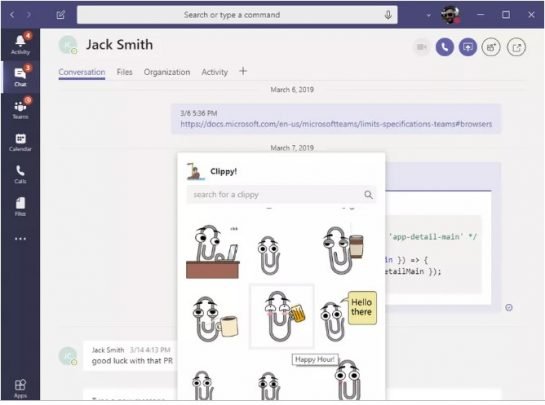Open more apps ellipsis in sidebar
Viewport: 545px width, 405px height.
click(x=20, y=239)
